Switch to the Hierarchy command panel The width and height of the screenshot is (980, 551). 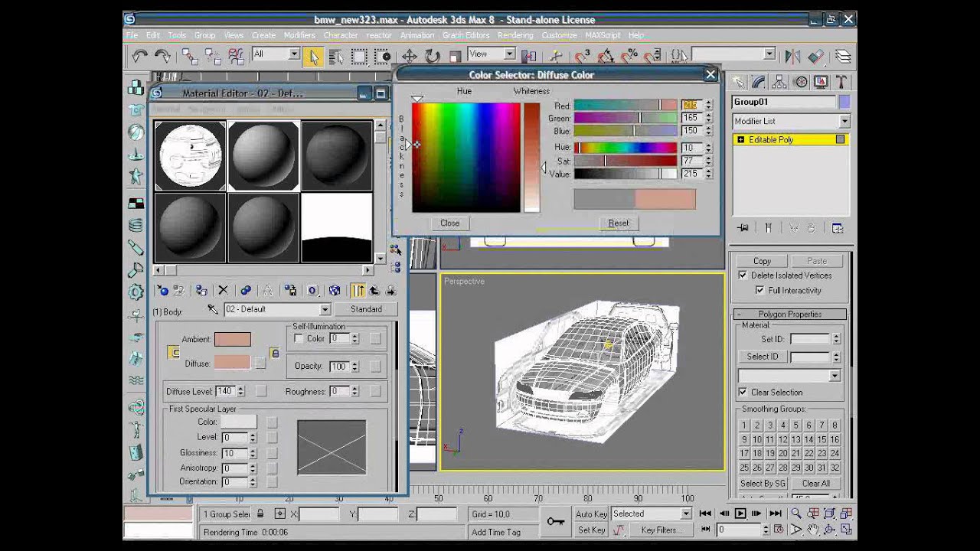[780, 82]
